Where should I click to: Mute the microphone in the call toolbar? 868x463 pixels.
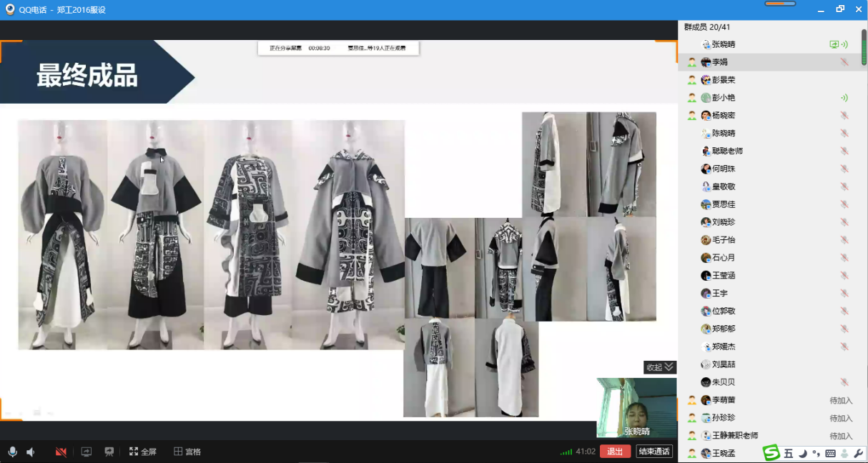coord(12,452)
